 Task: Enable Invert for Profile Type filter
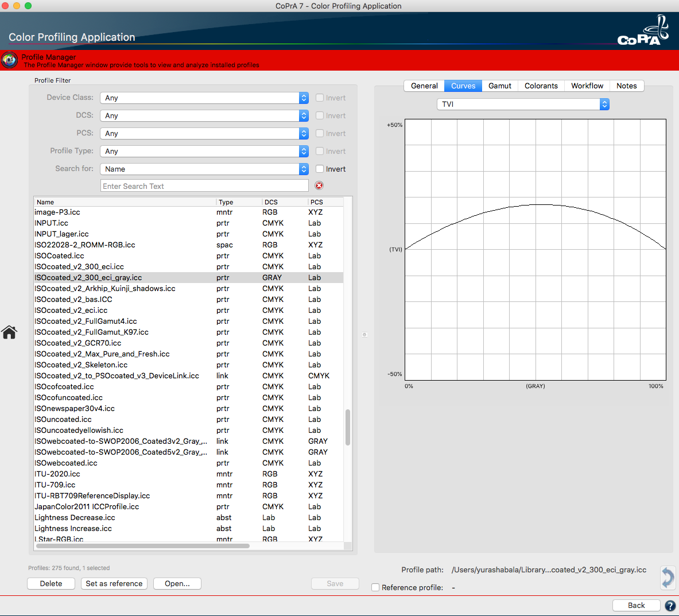click(320, 151)
